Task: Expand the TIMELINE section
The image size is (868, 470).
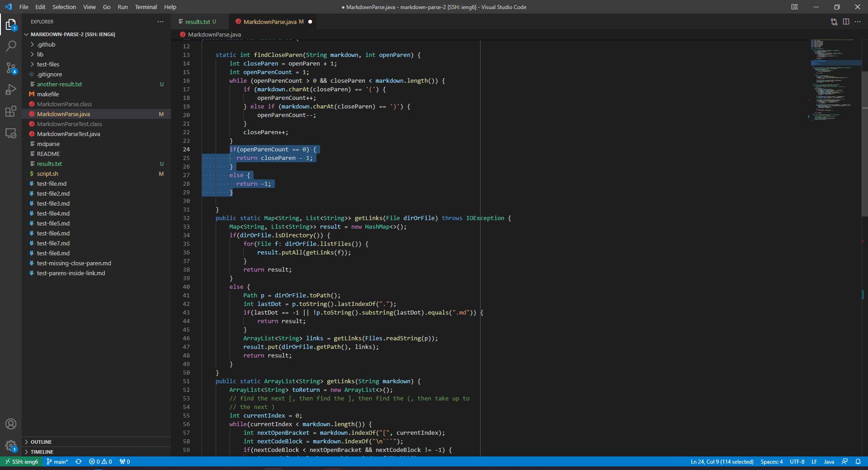Action: (42, 452)
